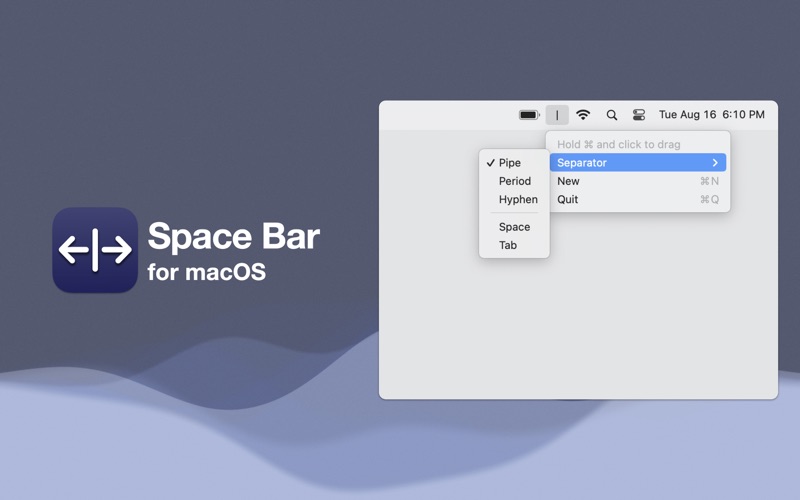Click the 'for macOS' subtitle text
This screenshot has height=500, width=800.
point(207,272)
